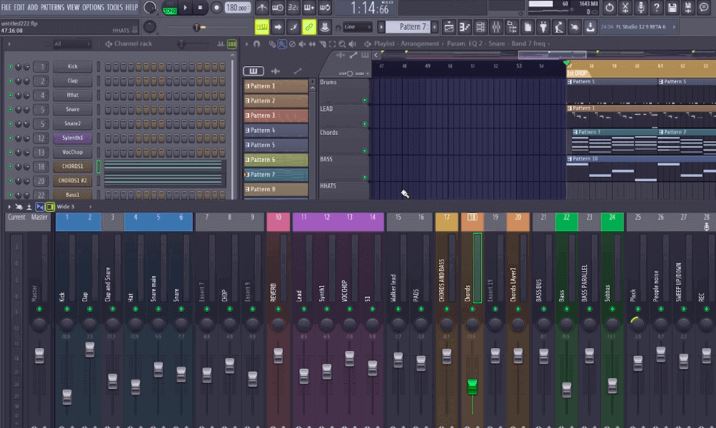Toggle the green pattern/song mode button

(169, 9)
